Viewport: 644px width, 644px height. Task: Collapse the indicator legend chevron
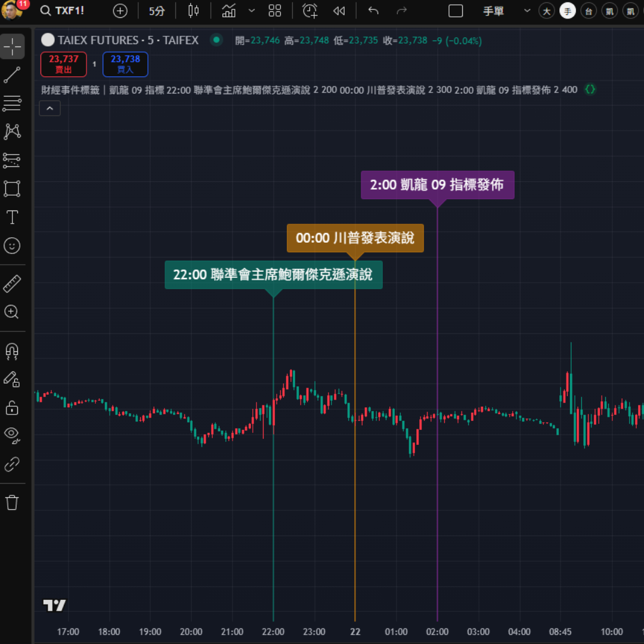click(49, 109)
